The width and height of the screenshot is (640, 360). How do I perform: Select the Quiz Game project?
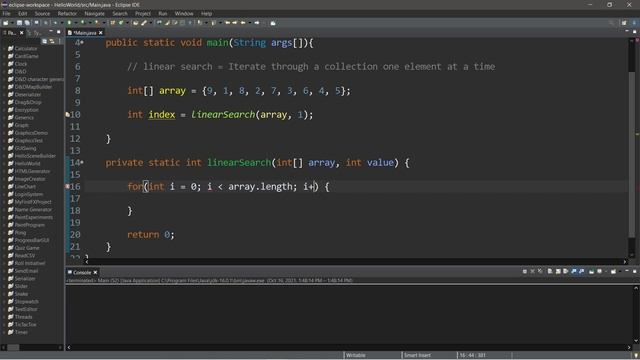27,248
